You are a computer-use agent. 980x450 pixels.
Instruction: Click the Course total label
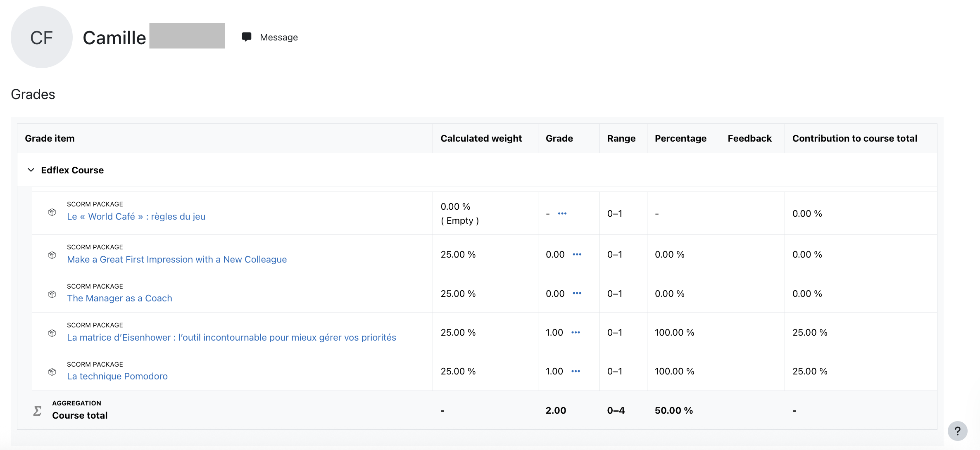pyautogui.click(x=80, y=415)
